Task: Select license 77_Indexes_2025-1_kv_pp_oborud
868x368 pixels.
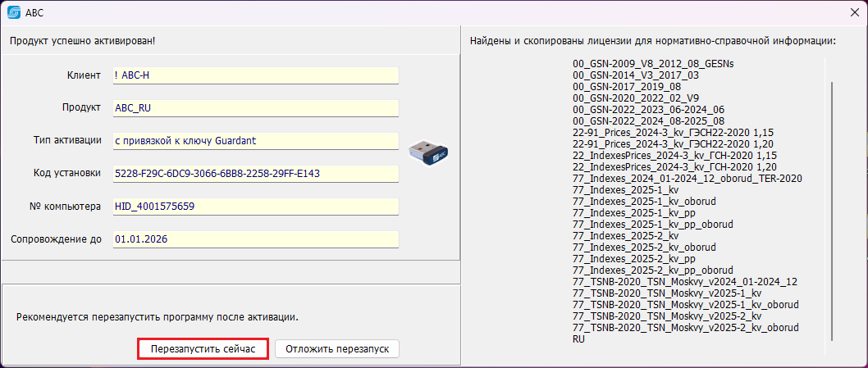Action: click(653, 225)
